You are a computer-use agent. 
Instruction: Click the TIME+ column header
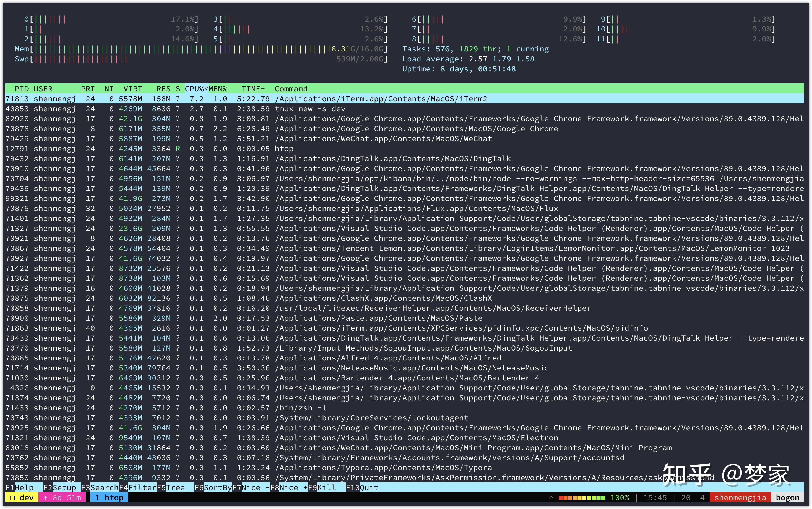click(253, 89)
